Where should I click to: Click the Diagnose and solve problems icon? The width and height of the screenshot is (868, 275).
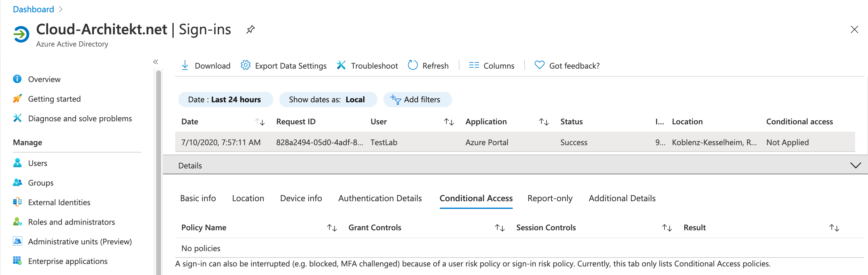tap(17, 118)
